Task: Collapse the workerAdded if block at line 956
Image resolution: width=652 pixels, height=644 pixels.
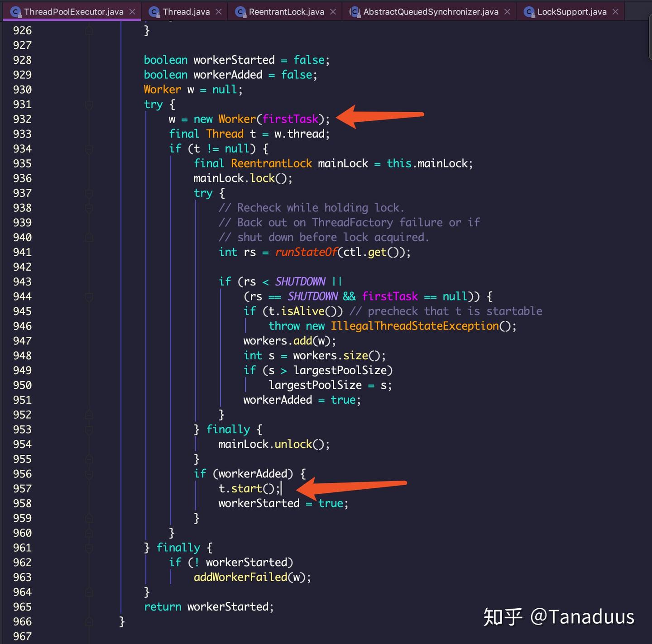Action: pyautogui.click(x=89, y=474)
